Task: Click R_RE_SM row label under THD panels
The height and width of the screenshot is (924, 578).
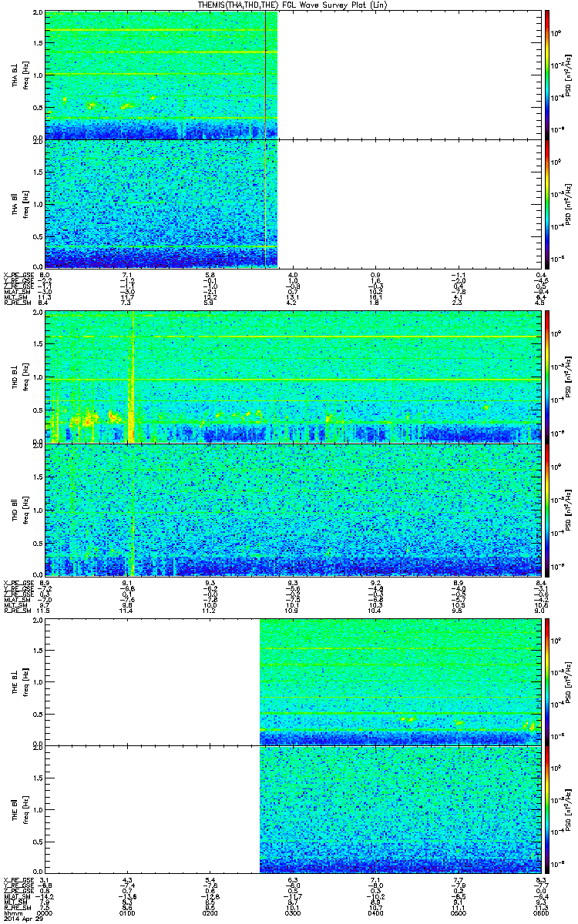Action: [x=16, y=611]
